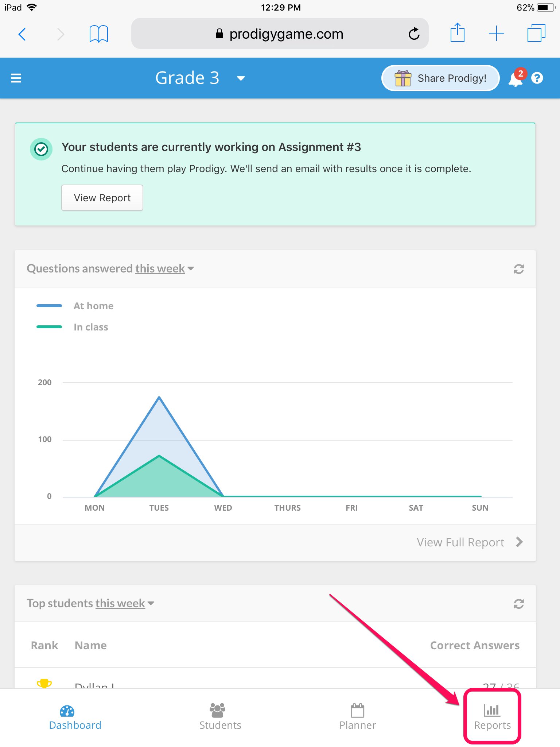
Task: Show all open Safari tabs
Action: (x=536, y=33)
